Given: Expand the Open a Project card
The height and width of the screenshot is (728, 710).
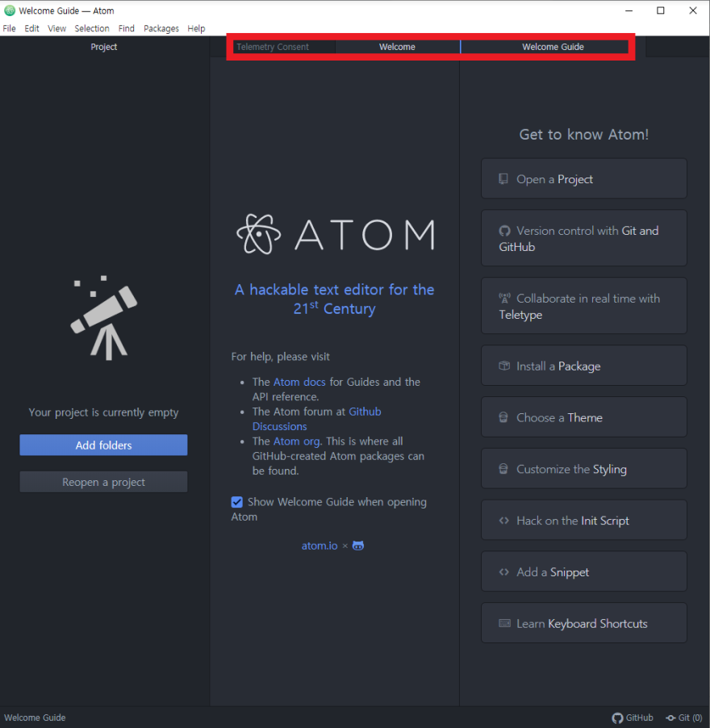Looking at the screenshot, I should [x=584, y=178].
